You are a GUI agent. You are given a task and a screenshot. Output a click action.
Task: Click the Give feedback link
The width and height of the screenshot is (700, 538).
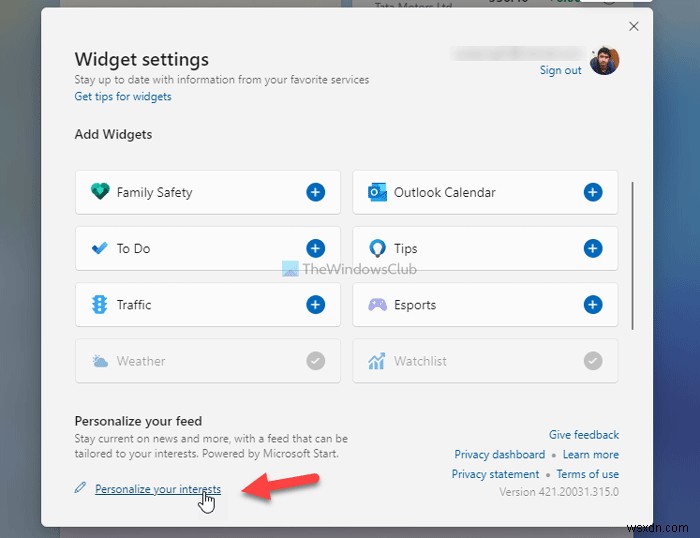pyautogui.click(x=584, y=435)
